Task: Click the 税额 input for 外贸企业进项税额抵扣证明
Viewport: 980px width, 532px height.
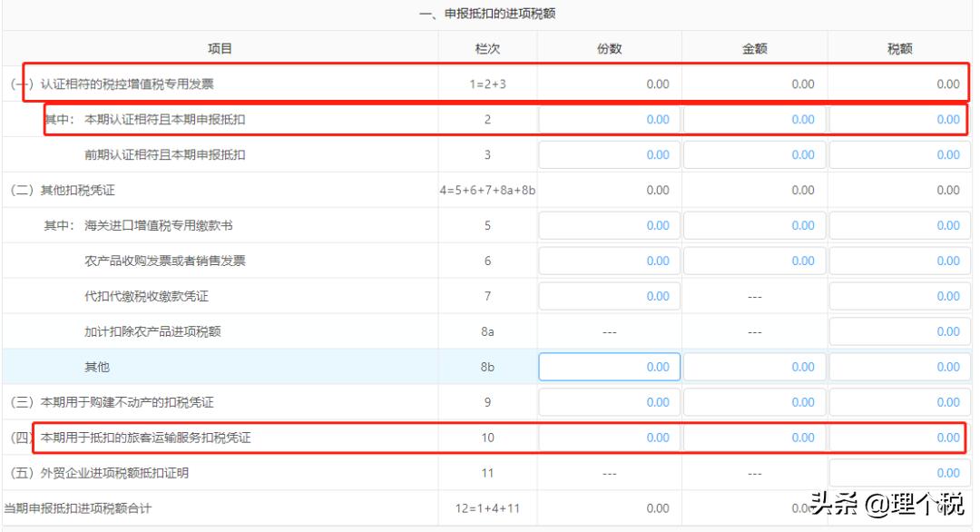Action: (x=899, y=472)
